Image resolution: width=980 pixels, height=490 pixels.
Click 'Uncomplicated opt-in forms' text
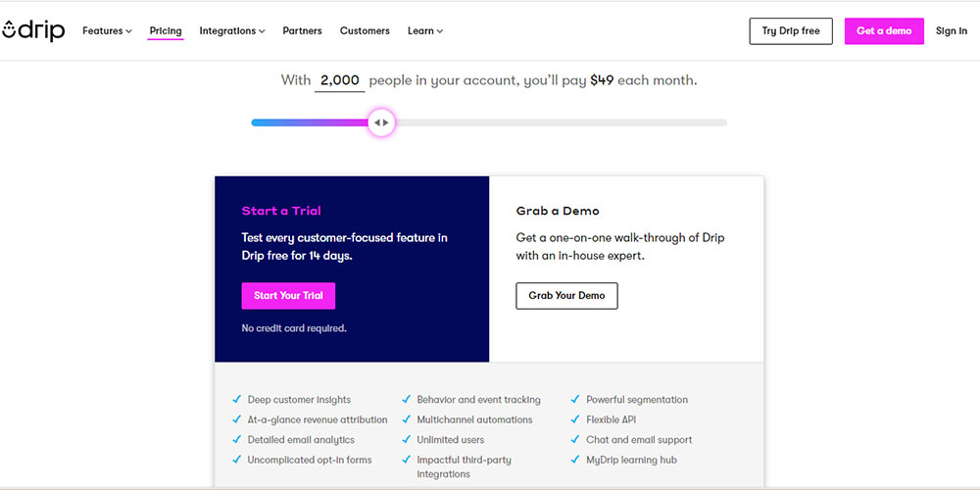(x=310, y=460)
